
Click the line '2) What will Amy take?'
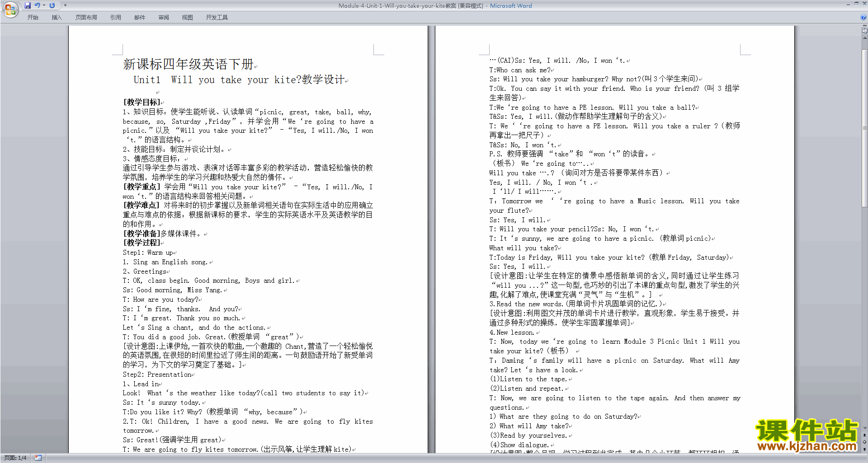[x=529, y=426]
